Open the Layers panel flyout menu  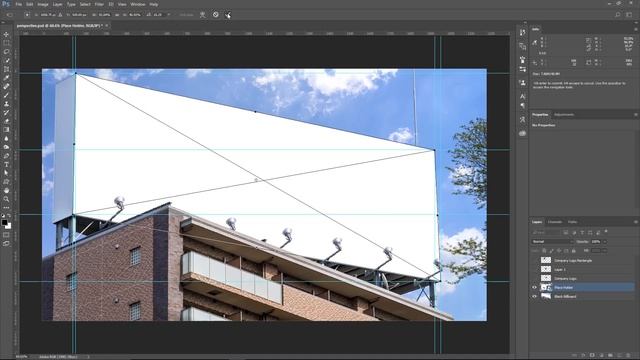point(636,222)
